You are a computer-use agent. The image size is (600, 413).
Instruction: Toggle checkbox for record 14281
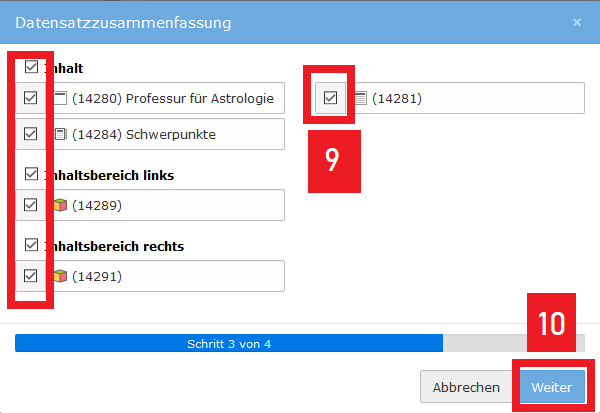tap(330, 98)
